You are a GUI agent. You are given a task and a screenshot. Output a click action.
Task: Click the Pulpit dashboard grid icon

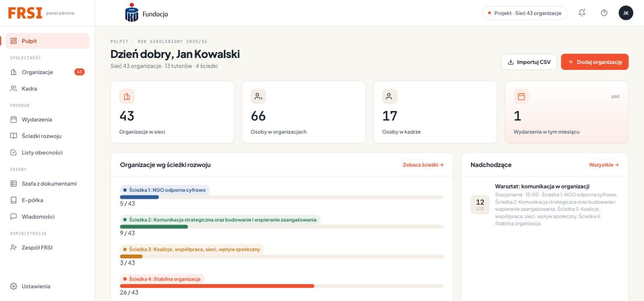(14, 41)
